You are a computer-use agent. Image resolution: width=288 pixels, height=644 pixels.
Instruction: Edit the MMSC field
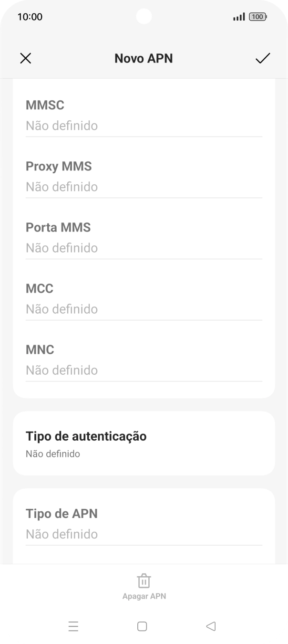point(144,126)
